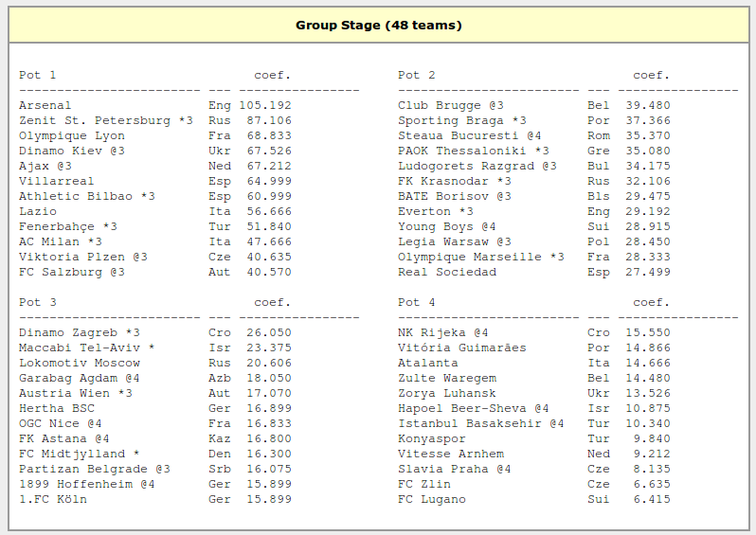Click Atalanta team name
756x535 pixels.
click(x=427, y=363)
